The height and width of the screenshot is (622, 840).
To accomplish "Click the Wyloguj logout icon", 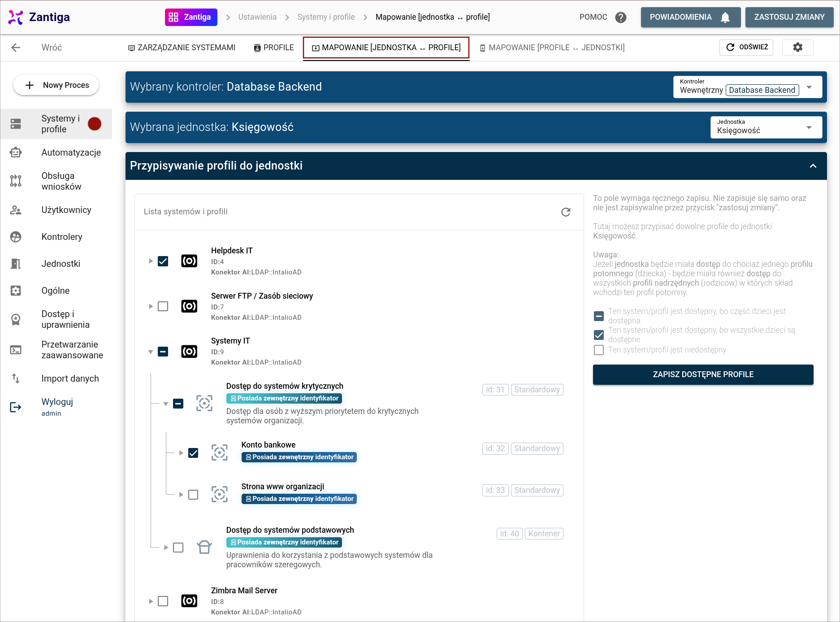I will coord(16,407).
